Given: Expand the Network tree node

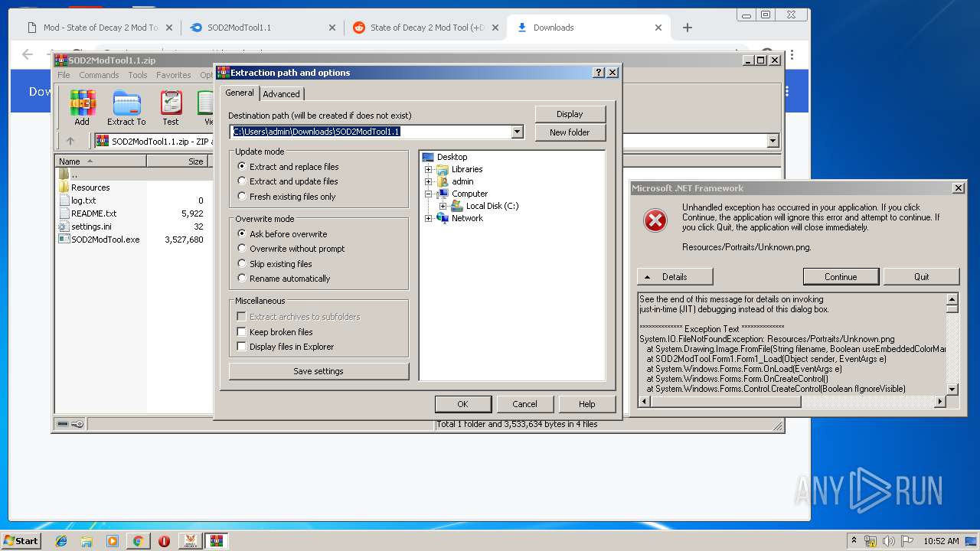Looking at the screenshot, I should [429, 218].
